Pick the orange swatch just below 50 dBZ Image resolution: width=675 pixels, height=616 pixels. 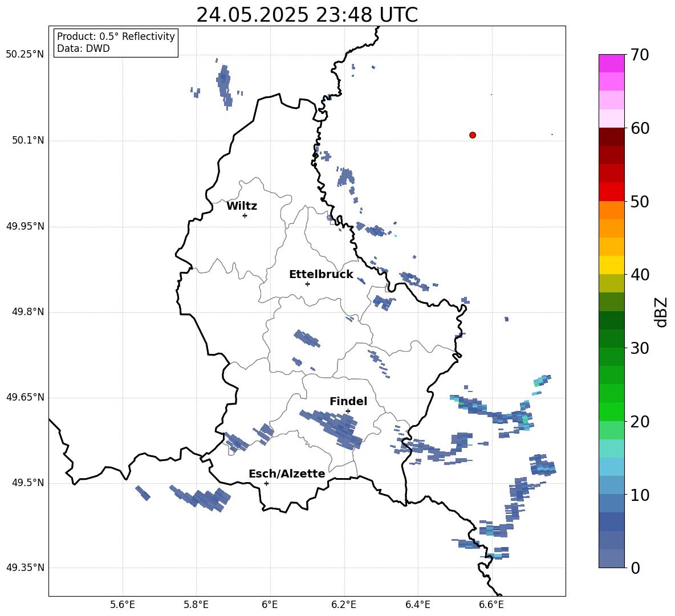pos(611,210)
